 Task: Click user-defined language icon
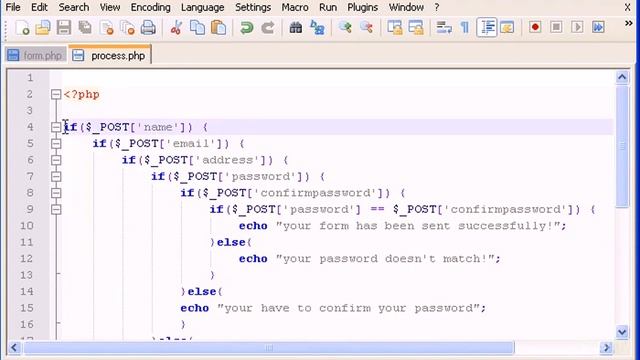[x=507, y=28]
